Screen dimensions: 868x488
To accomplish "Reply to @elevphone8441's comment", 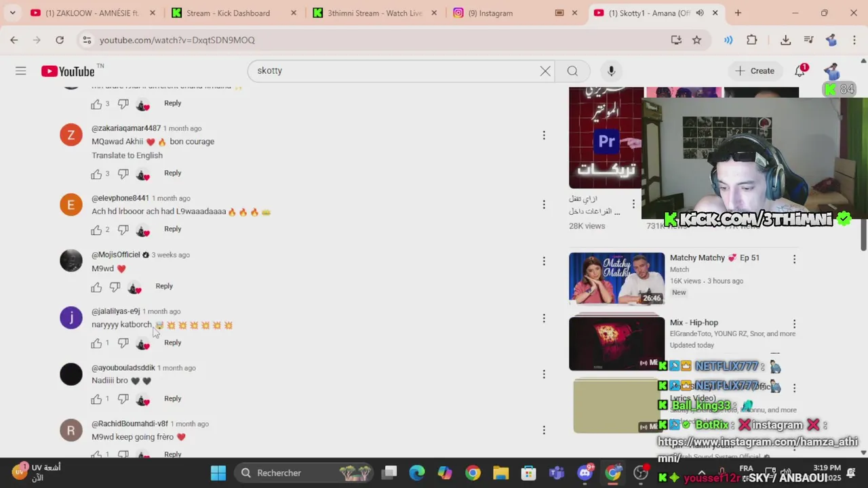I will (172, 229).
